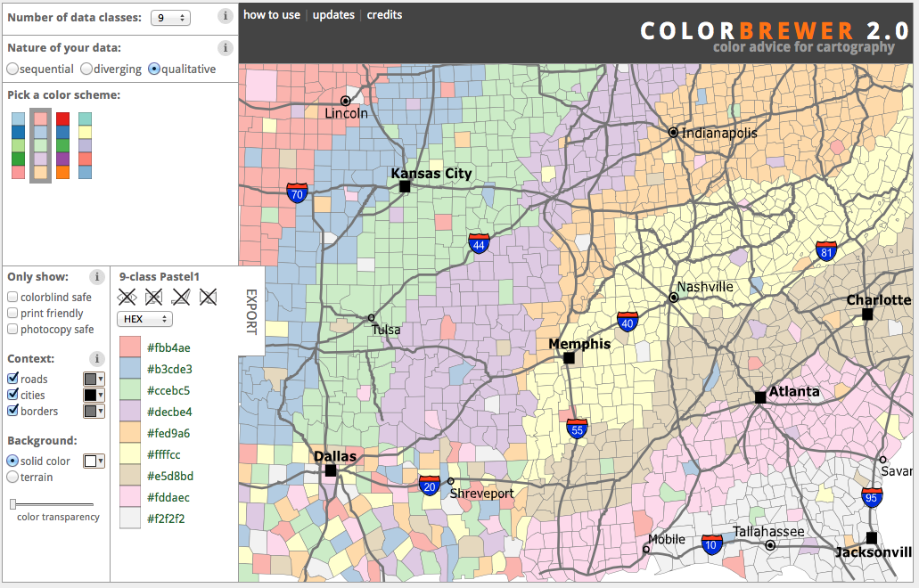Viewport: 919px width, 588px height.
Task: Click the info icon beside Number of data classes
Action: [226, 16]
